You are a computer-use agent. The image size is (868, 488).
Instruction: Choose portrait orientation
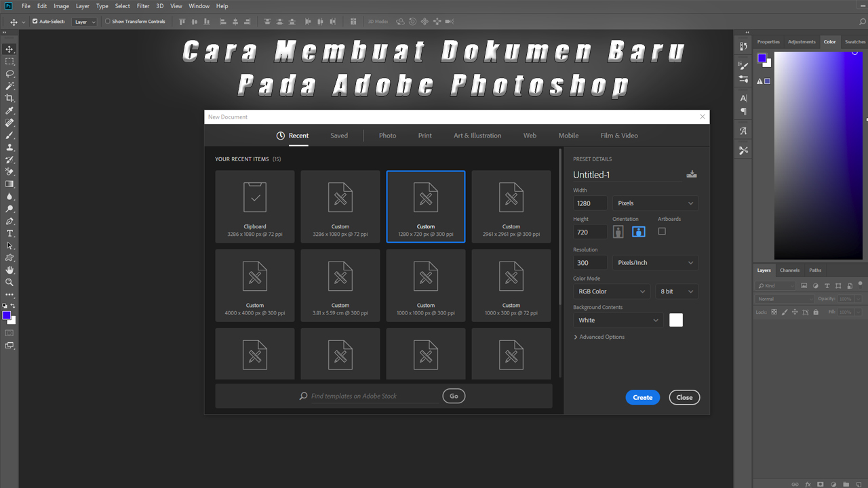coord(618,232)
